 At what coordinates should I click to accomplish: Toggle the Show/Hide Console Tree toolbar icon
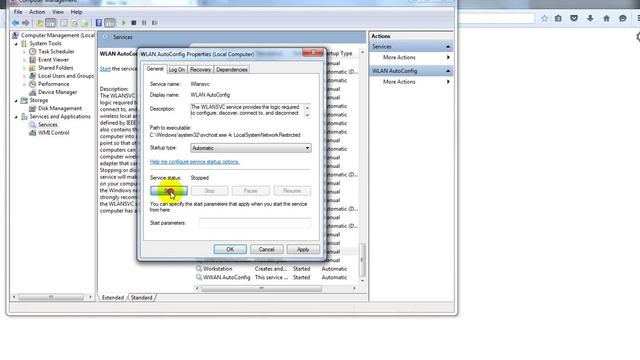click(x=50, y=23)
